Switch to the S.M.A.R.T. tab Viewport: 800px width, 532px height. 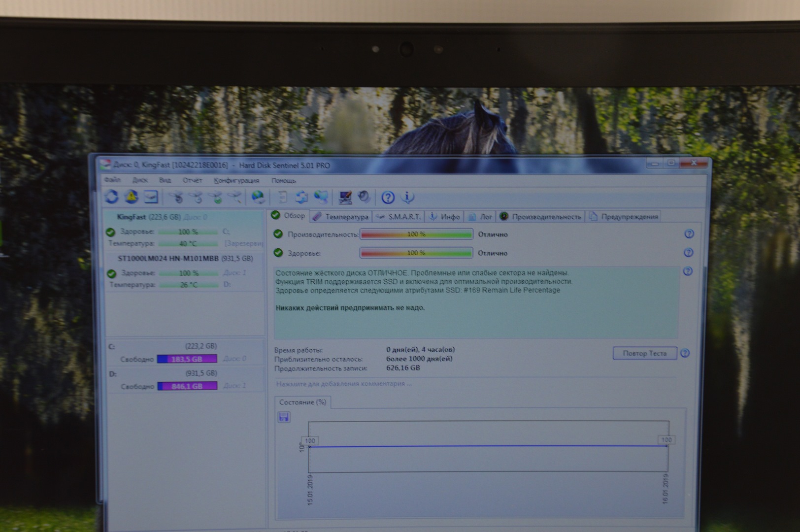point(399,217)
